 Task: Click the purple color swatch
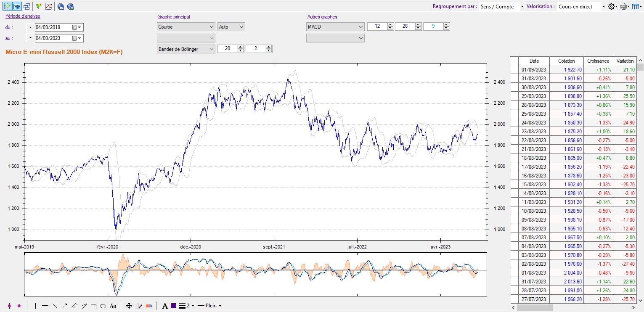pyautogui.click(x=173, y=306)
